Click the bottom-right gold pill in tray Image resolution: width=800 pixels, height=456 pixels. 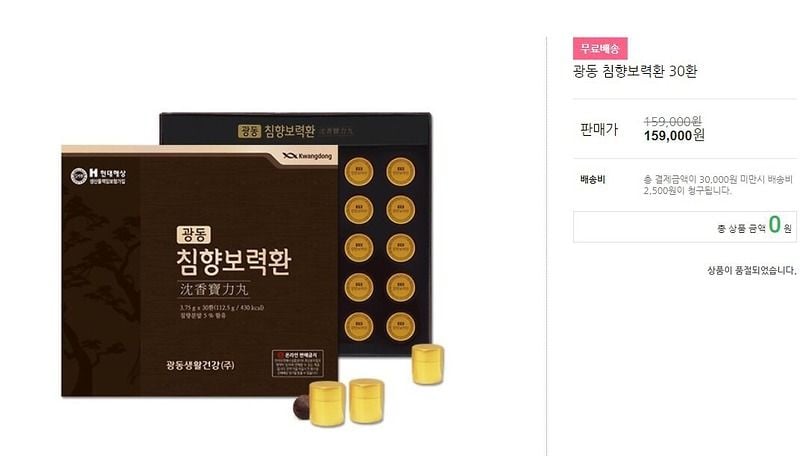tap(400, 326)
